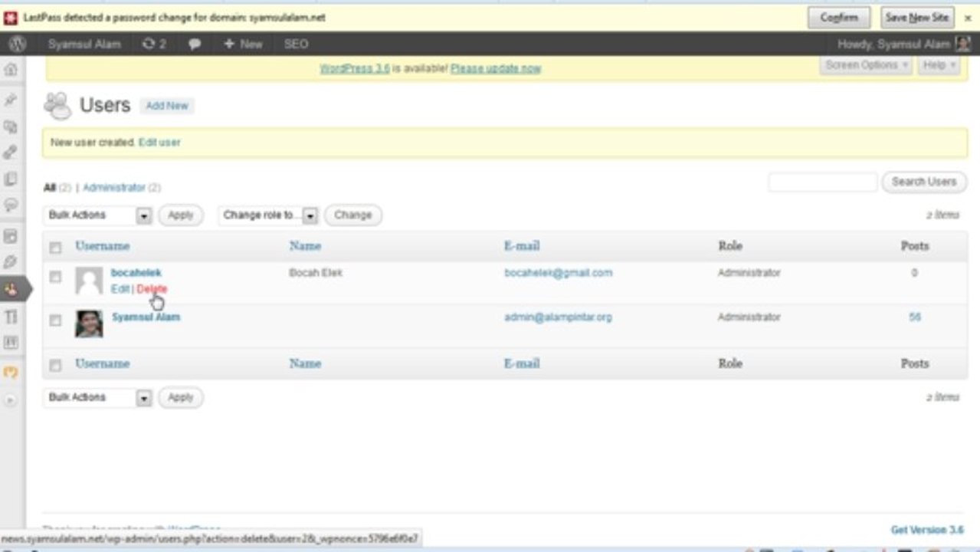
Task: Open the SEO menu in admin bar
Action: [296, 44]
